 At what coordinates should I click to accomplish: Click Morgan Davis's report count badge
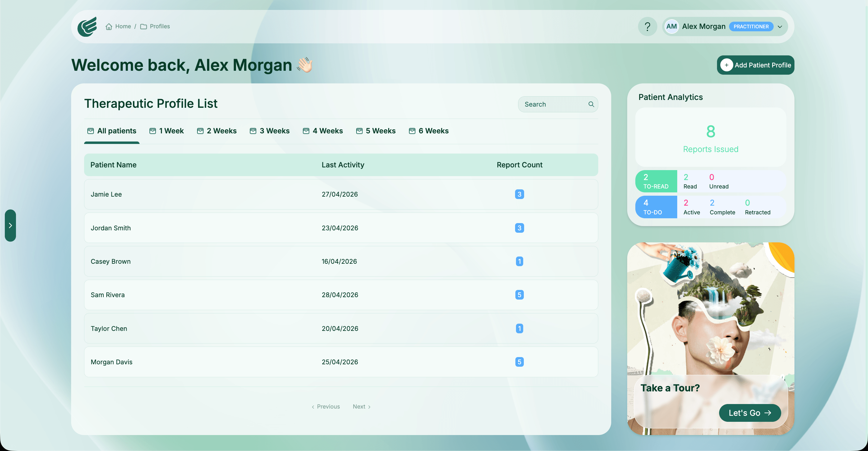(519, 362)
